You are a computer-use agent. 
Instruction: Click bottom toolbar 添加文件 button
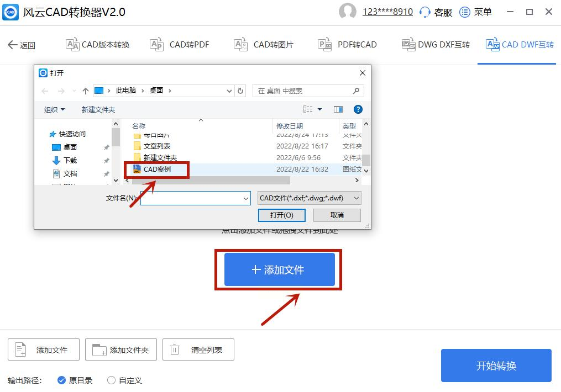point(44,349)
